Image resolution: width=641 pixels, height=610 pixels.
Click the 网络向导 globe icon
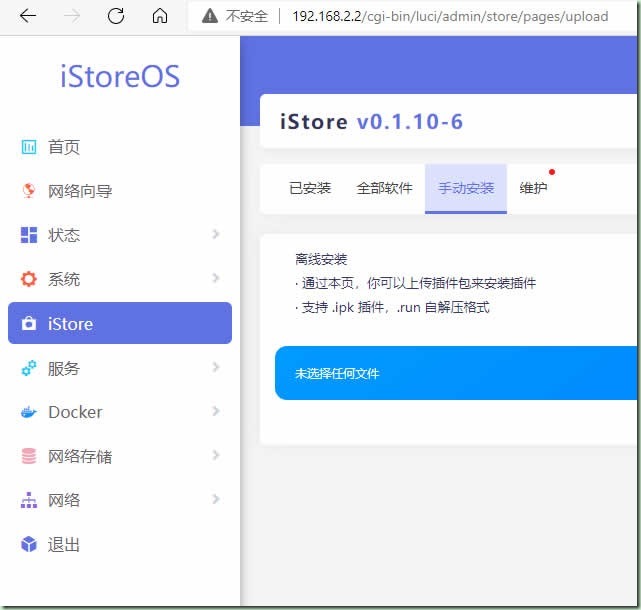[29, 191]
